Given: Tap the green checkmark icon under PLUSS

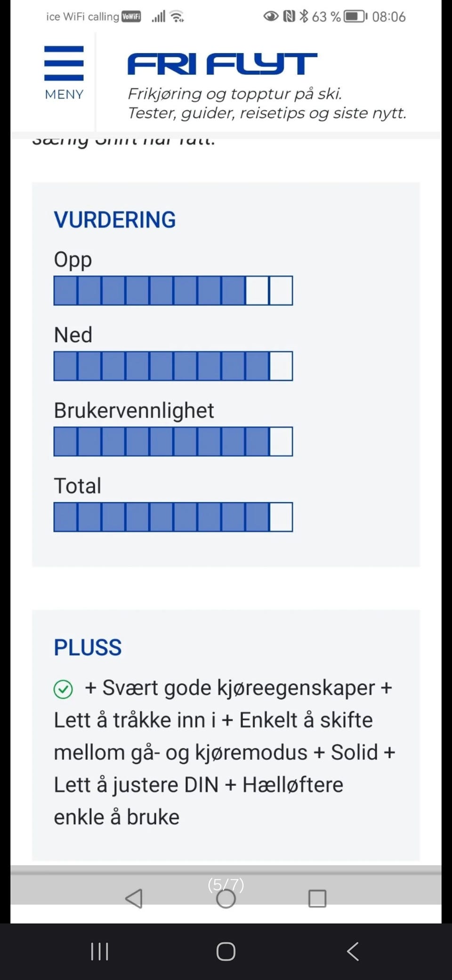Looking at the screenshot, I should click(x=63, y=689).
